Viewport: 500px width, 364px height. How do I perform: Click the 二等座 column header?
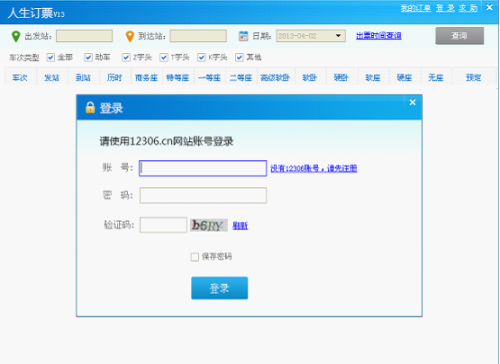click(x=241, y=78)
